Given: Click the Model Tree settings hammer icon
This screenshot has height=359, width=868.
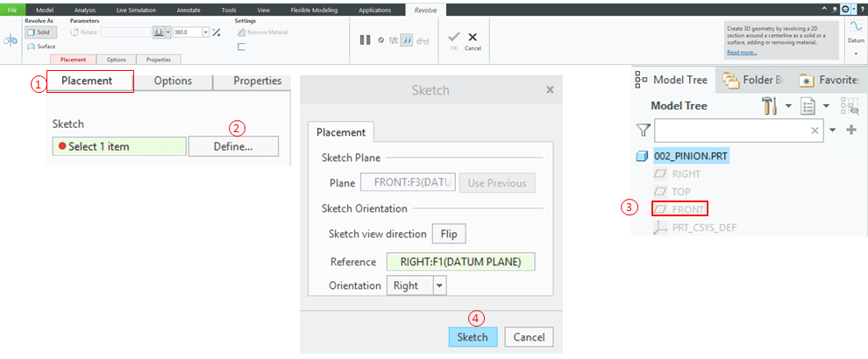Looking at the screenshot, I should [x=770, y=106].
